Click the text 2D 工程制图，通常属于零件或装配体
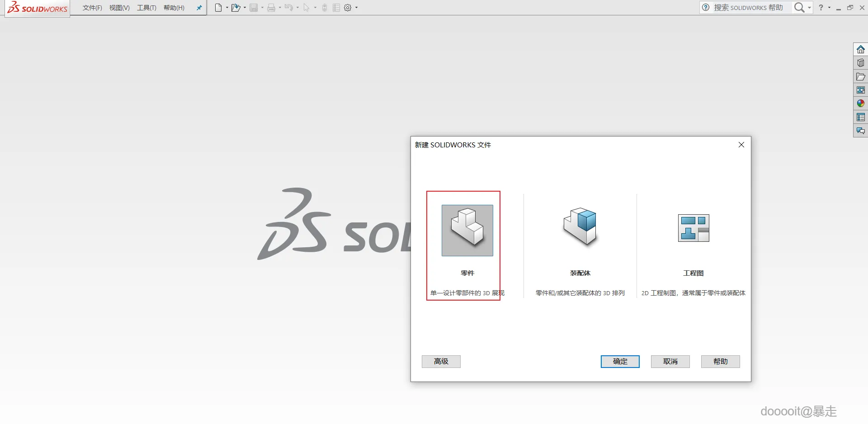 pyautogui.click(x=693, y=293)
